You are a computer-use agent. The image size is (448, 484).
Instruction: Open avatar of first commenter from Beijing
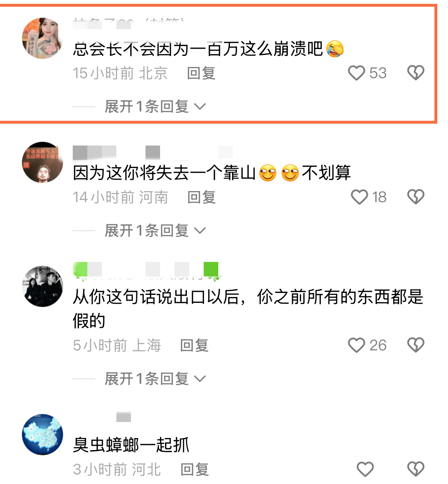43,38
